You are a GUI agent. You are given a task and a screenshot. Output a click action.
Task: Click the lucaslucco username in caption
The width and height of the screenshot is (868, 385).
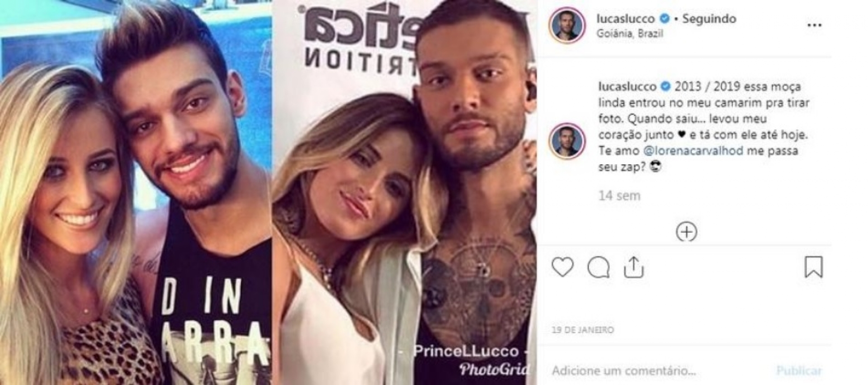coord(627,86)
